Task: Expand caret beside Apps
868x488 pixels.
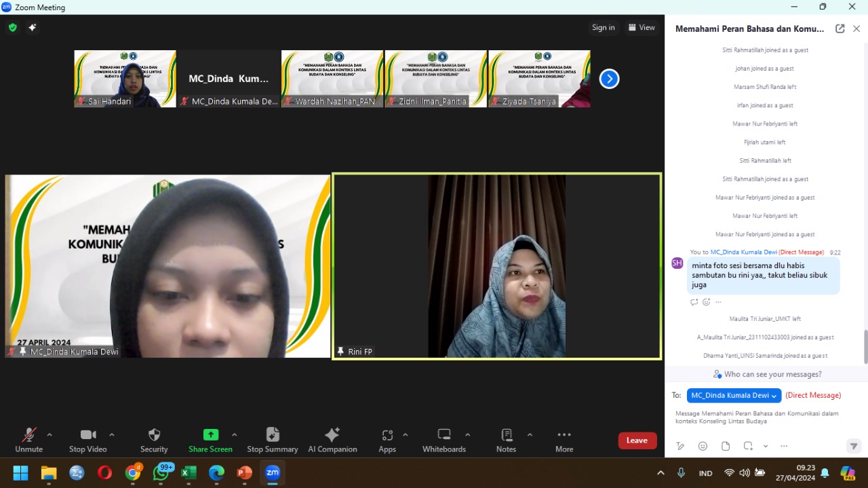Action: (406, 435)
